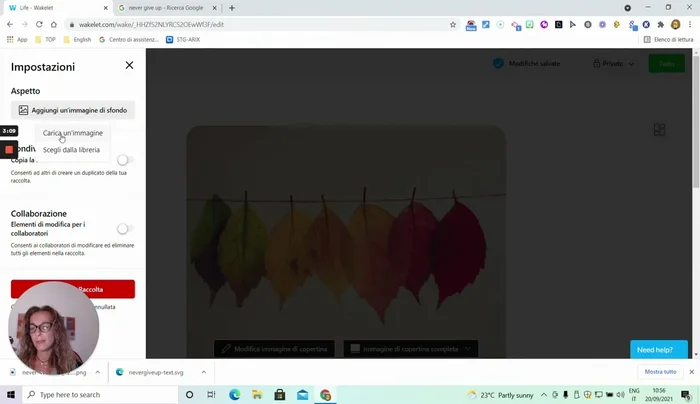Image resolution: width=700 pixels, height=404 pixels.
Task: Expand nevergiveup-text.svg download options arrow
Action: pyautogui.click(x=204, y=372)
